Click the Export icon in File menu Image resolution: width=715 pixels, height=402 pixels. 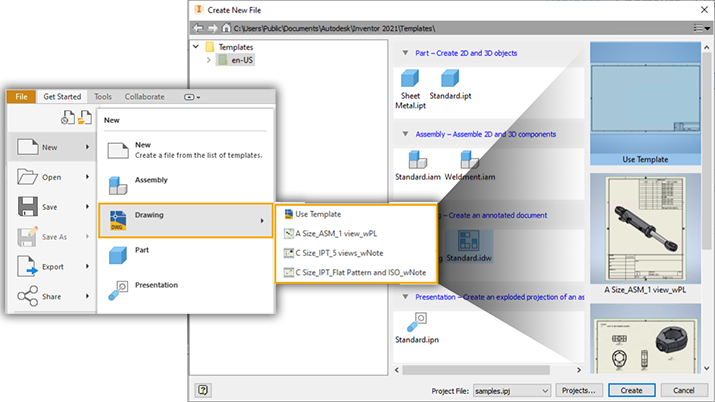tap(27, 267)
